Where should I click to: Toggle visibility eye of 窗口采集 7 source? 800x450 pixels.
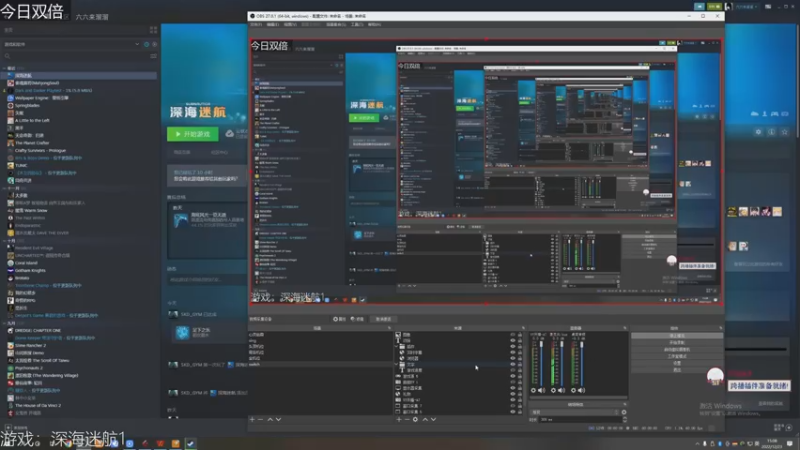click(513, 406)
